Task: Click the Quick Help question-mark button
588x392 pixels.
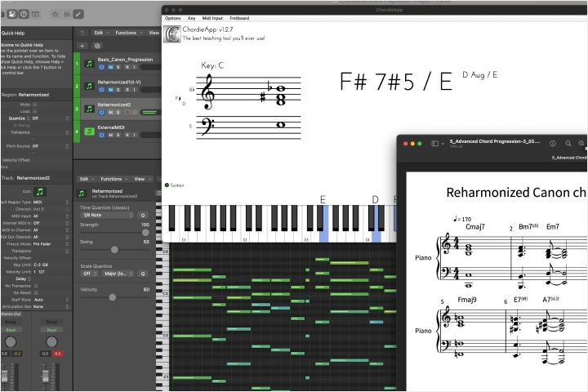Action: point(24,14)
